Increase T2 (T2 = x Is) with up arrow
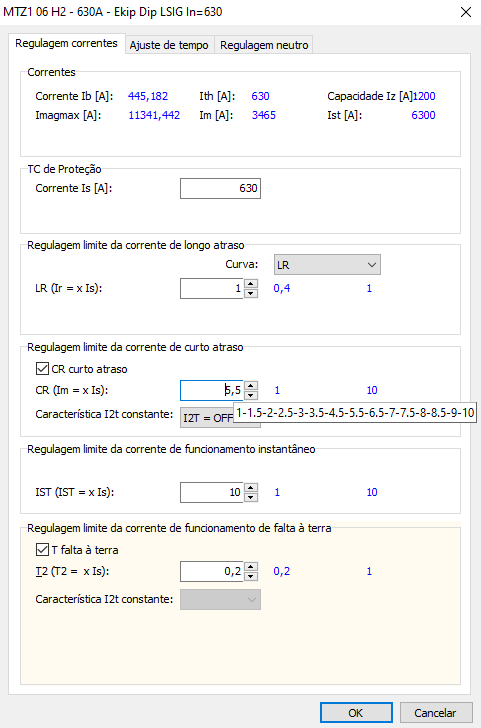481x728 pixels. tap(251, 566)
